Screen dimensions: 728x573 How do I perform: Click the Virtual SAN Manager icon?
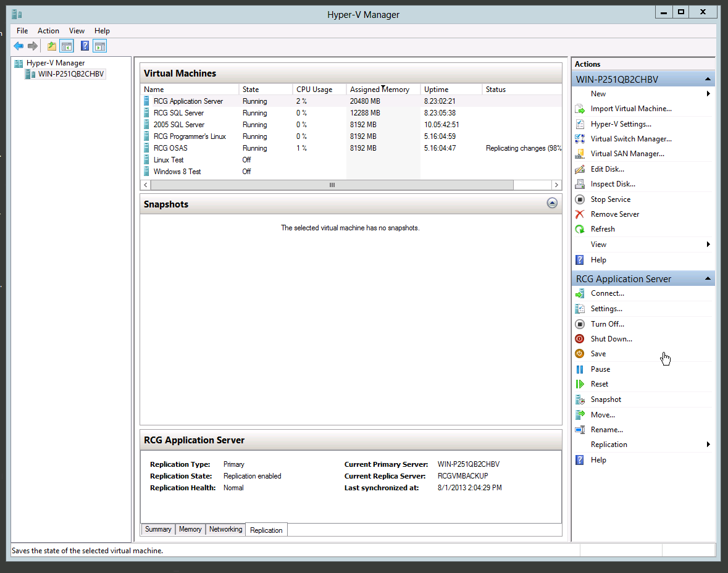[x=580, y=154]
